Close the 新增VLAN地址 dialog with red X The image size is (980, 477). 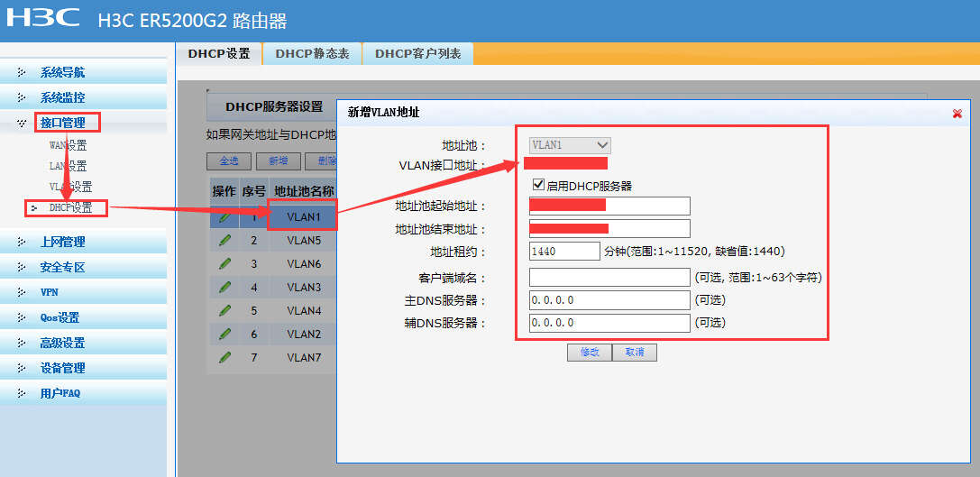(x=957, y=113)
